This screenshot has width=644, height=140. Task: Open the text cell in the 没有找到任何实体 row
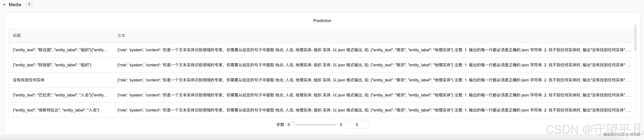coord(374,80)
